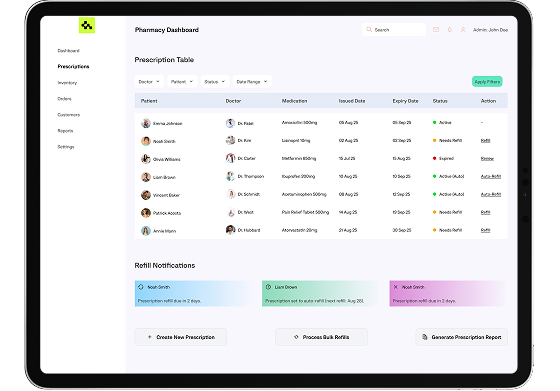This screenshot has width=560, height=391.
Task: Click clock icon on Liam Brown notification
Action: (x=268, y=287)
